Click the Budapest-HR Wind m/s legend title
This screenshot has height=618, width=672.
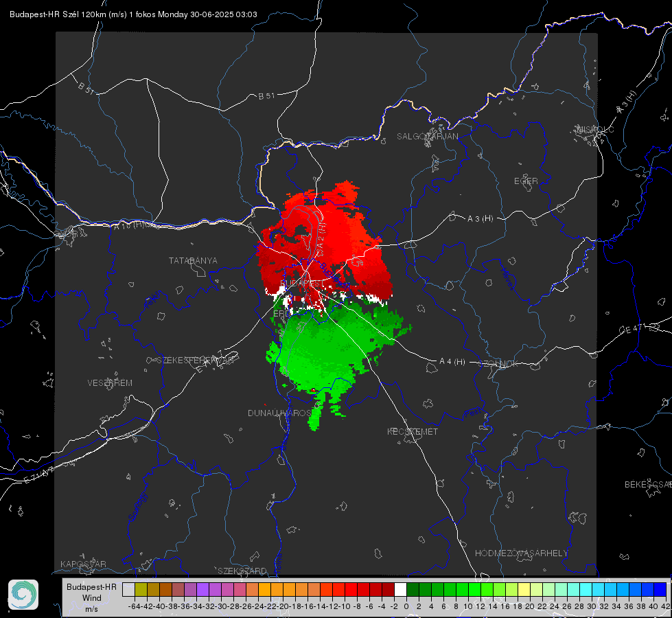[x=92, y=598]
